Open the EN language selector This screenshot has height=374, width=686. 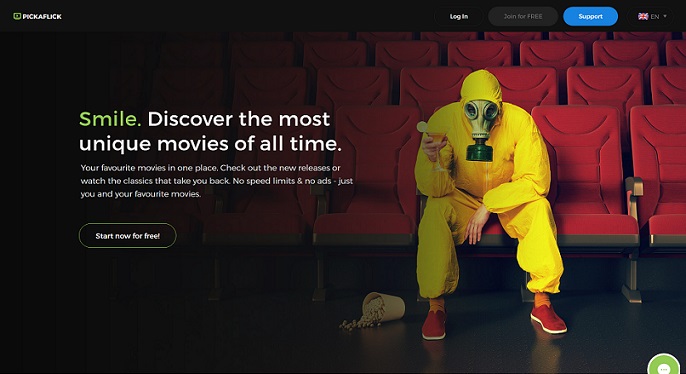[x=650, y=16]
